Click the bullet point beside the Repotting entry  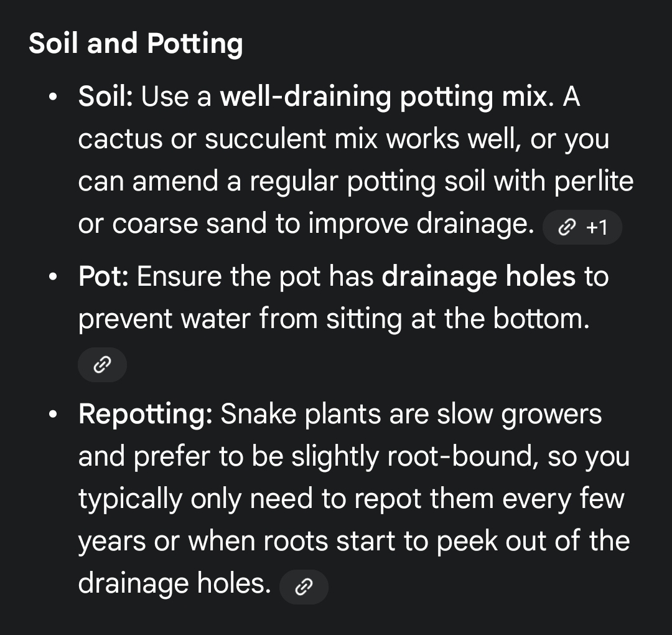tap(52, 413)
